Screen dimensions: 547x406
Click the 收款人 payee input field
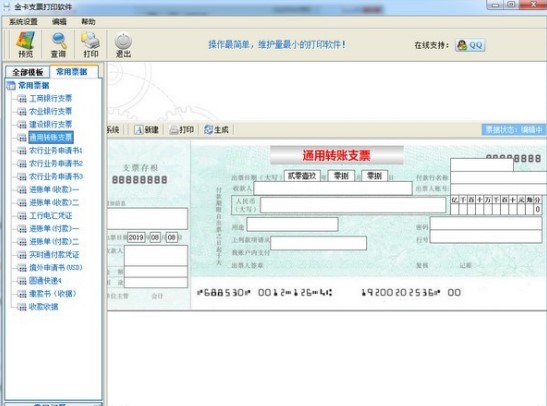(x=333, y=188)
